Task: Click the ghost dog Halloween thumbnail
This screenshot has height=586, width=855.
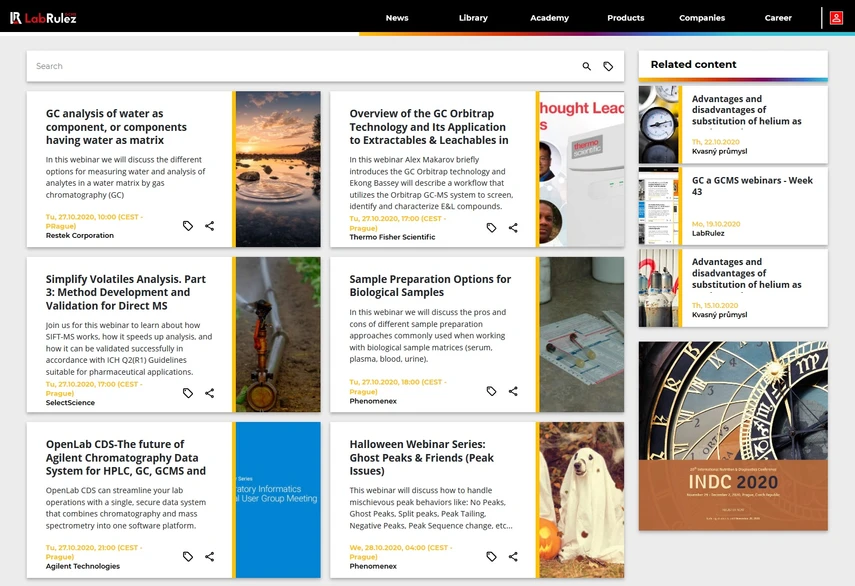Action: point(582,500)
